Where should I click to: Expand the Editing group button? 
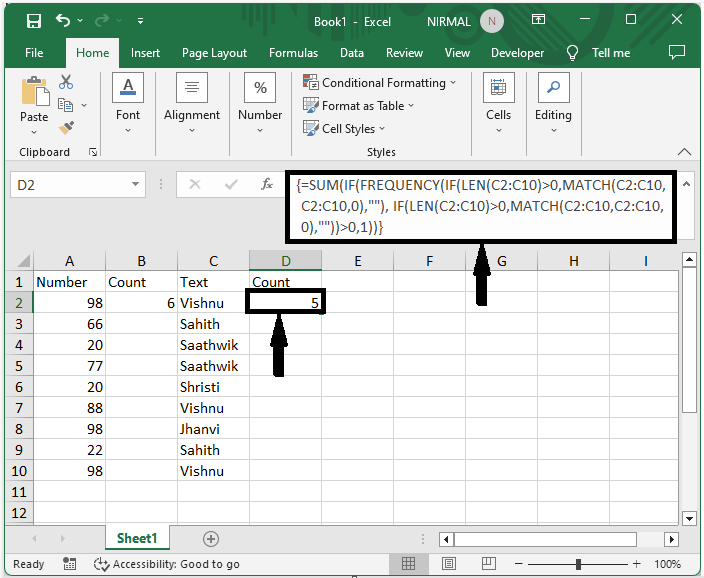(x=553, y=104)
